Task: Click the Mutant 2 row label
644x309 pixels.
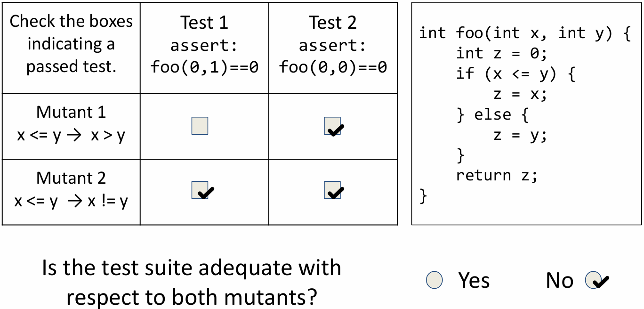Action: pos(71,178)
